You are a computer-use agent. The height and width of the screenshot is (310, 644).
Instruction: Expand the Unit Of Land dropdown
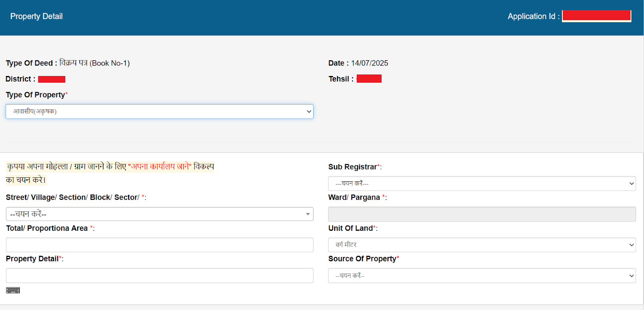482,245
